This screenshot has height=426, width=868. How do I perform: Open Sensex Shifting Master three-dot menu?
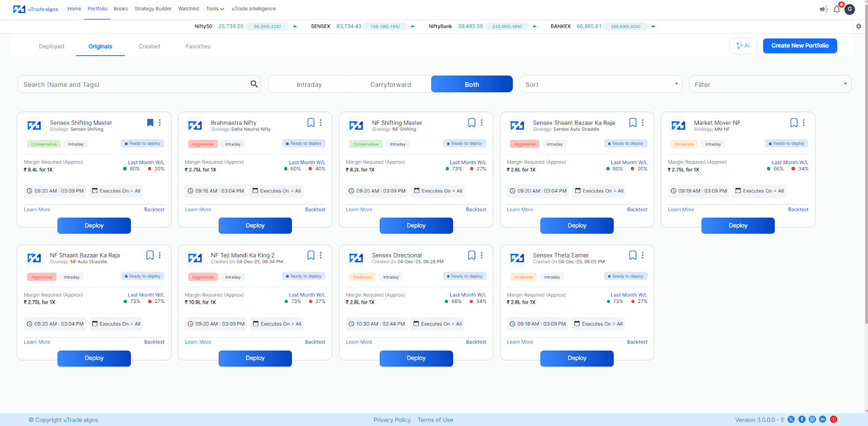click(159, 122)
